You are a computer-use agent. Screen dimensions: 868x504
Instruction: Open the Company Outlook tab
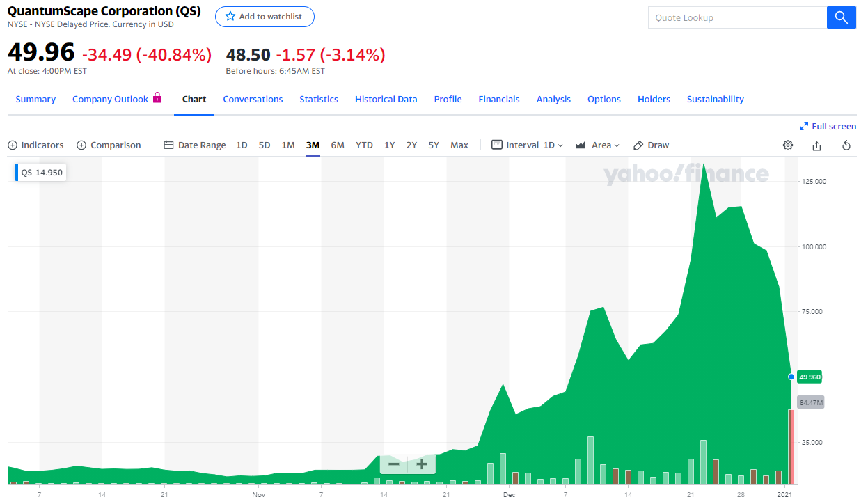(111, 100)
